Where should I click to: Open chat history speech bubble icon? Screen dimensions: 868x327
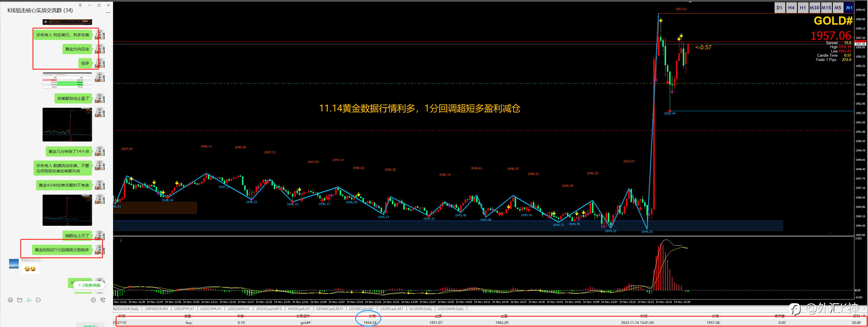(x=38, y=300)
